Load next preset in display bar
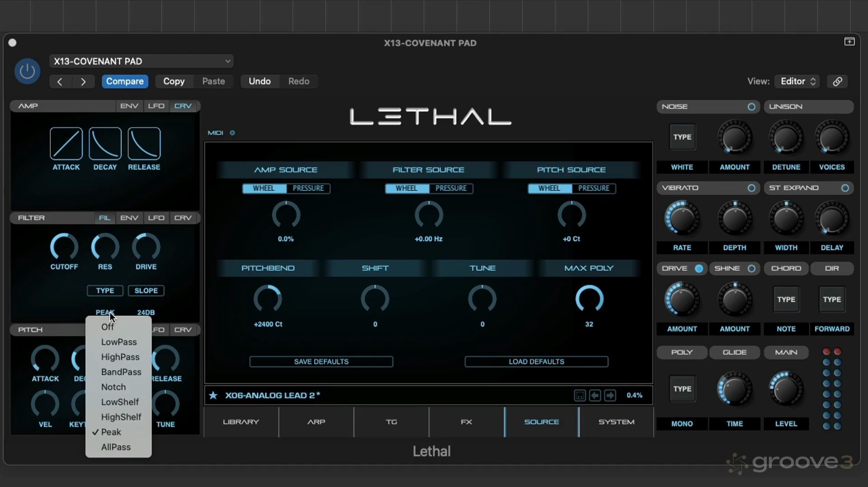Image resolution: width=868 pixels, height=487 pixels. (610, 395)
